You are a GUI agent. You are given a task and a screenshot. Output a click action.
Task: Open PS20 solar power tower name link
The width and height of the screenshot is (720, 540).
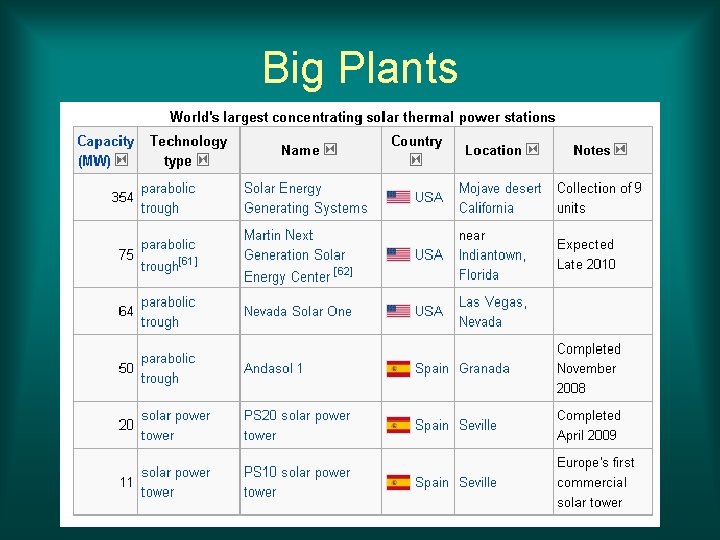297,425
